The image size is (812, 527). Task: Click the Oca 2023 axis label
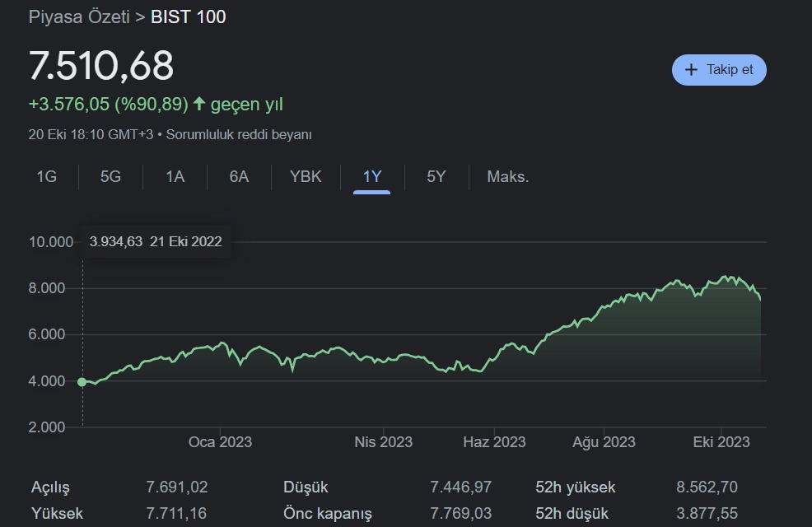coord(220,442)
